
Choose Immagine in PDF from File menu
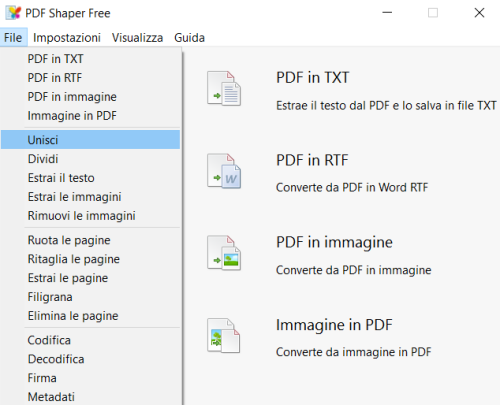[x=90, y=116]
